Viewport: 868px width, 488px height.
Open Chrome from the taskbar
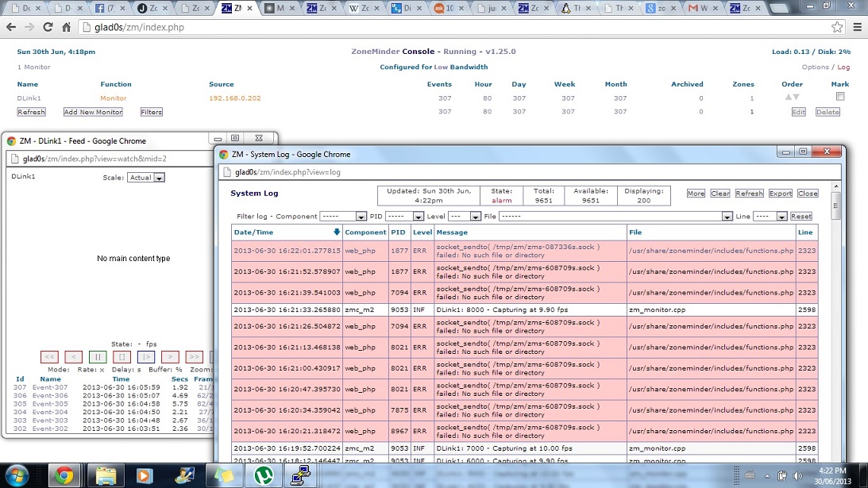(x=64, y=476)
